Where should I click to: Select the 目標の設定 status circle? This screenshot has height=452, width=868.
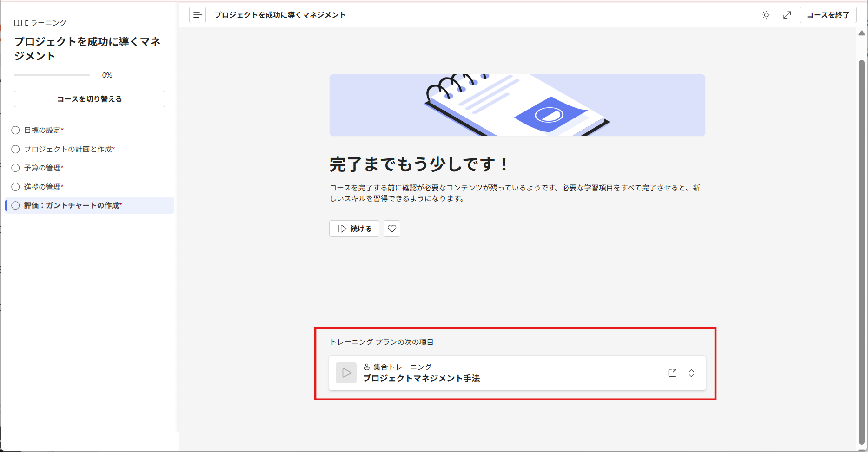point(15,130)
